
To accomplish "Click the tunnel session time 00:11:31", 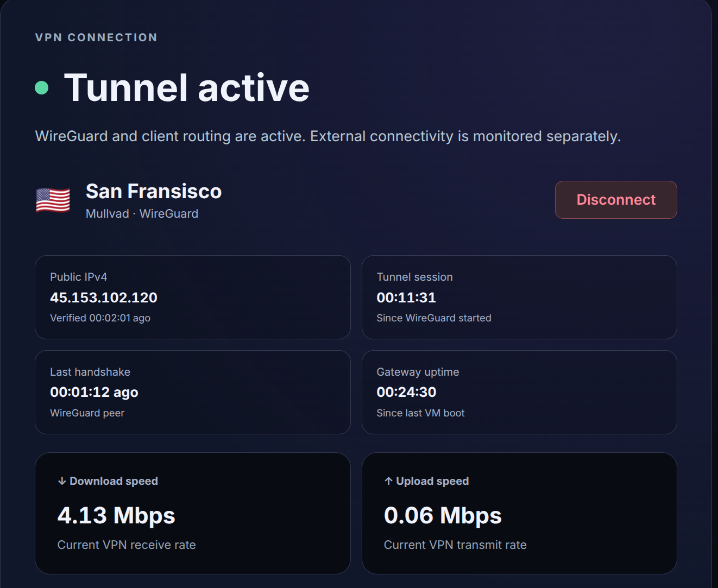I will click(x=406, y=298).
